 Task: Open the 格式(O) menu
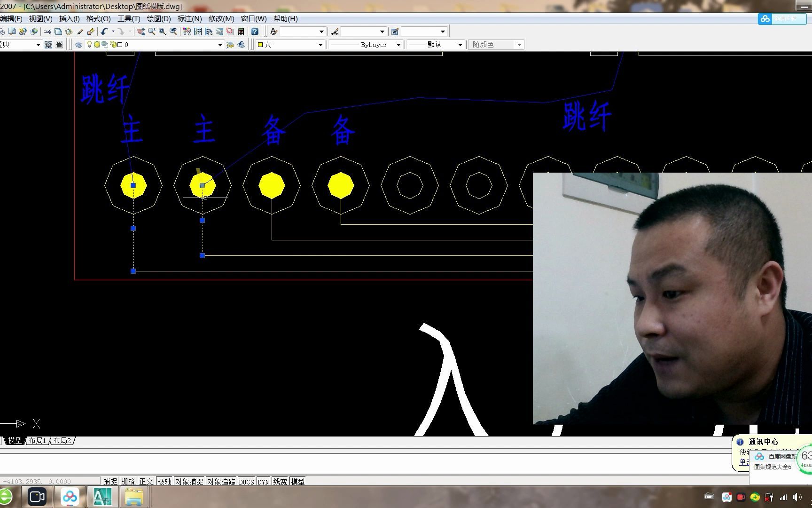[x=98, y=19]
